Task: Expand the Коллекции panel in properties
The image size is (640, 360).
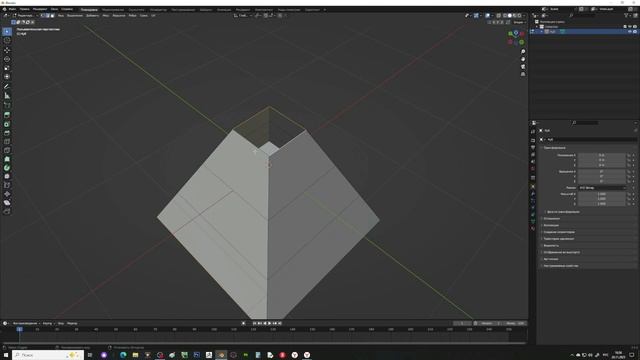Action: coord(551,225)
